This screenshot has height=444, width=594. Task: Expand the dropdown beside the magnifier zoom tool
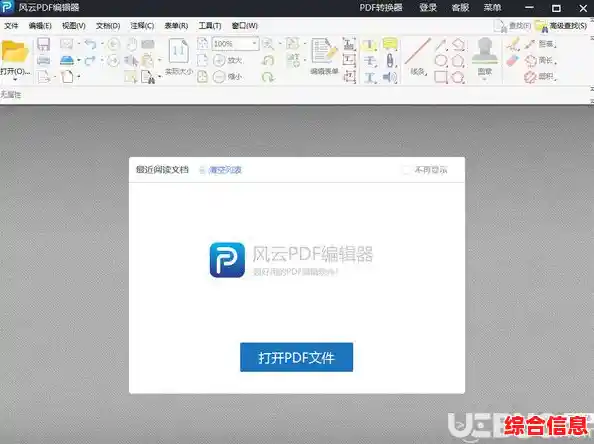point(280,44)
